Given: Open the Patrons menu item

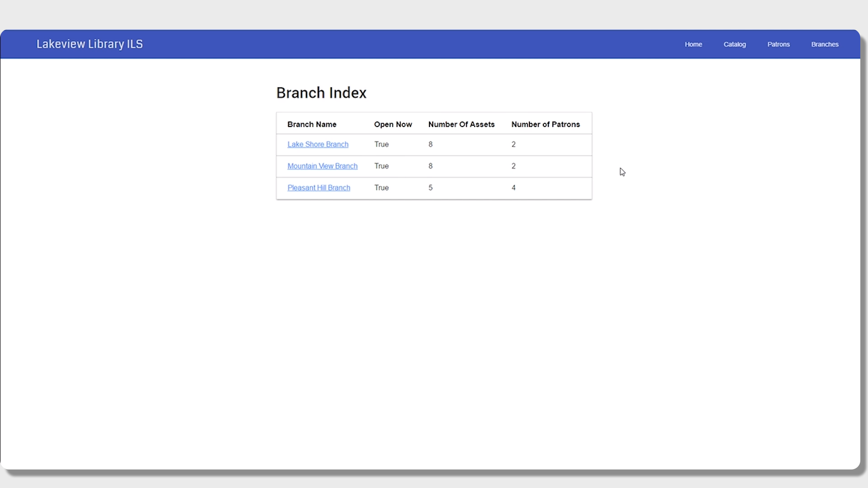Looking at the screenshot, I should click(778, 44).
